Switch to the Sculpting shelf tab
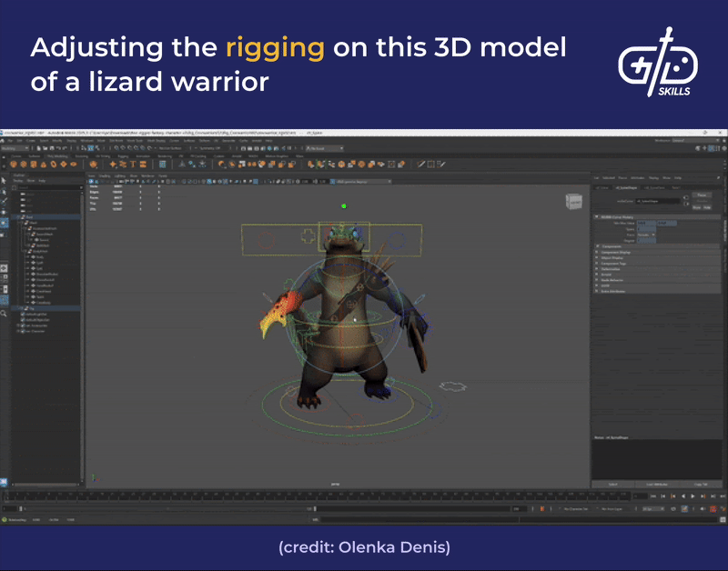Screen dimensions: 728x571 (82, 156)
